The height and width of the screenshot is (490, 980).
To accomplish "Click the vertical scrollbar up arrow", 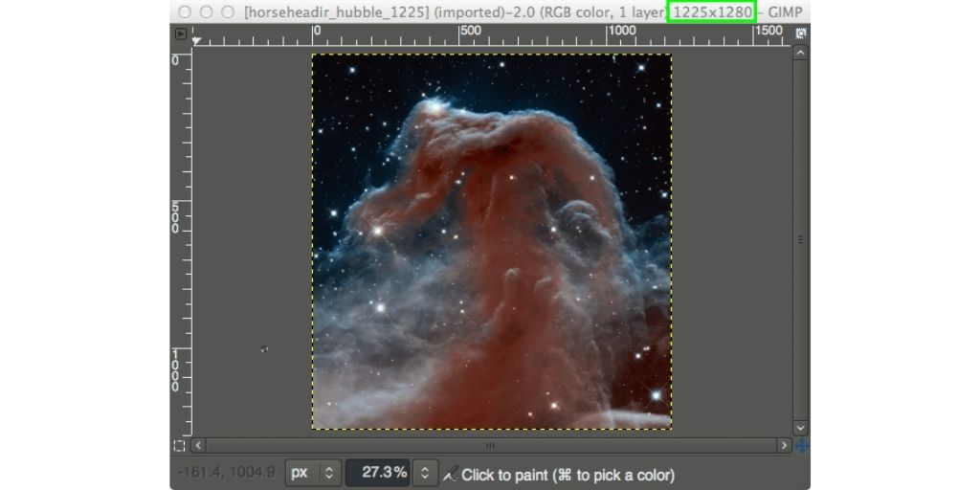I will click(801, 54).
